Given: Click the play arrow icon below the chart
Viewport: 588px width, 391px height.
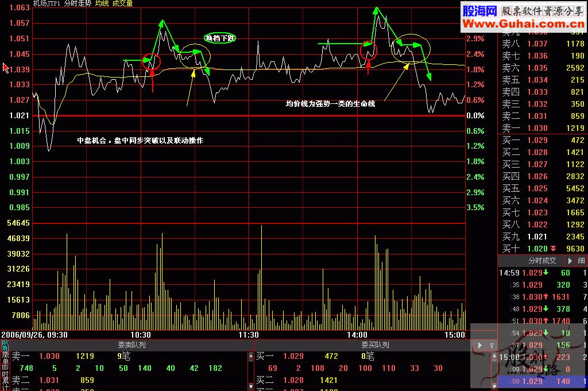Looking at the screenshot, I should coord(480,345).
